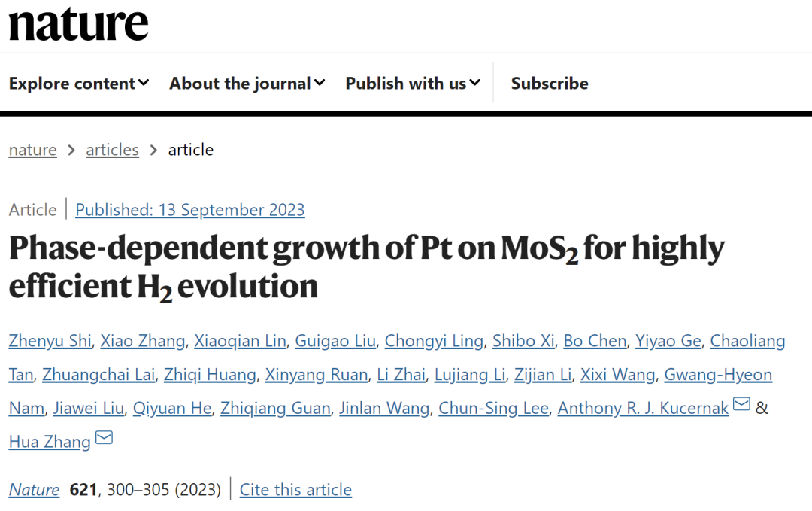Go to nature breadcrumb link
Image resolution: width=812 pixels, height=511 pixels.
[32, 150]
